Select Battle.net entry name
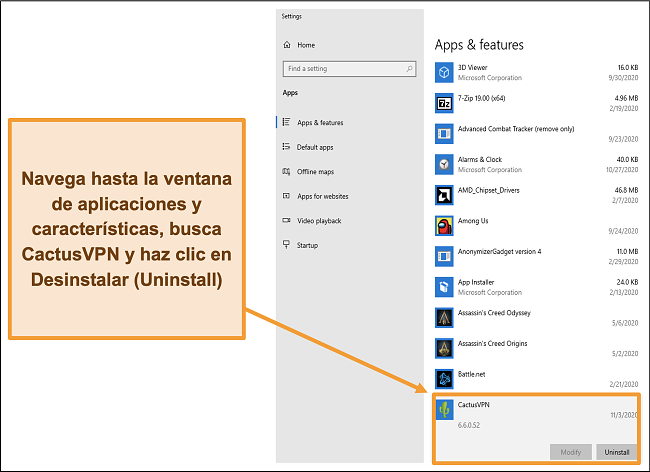The image size is (650, 472). coord(471,374)
